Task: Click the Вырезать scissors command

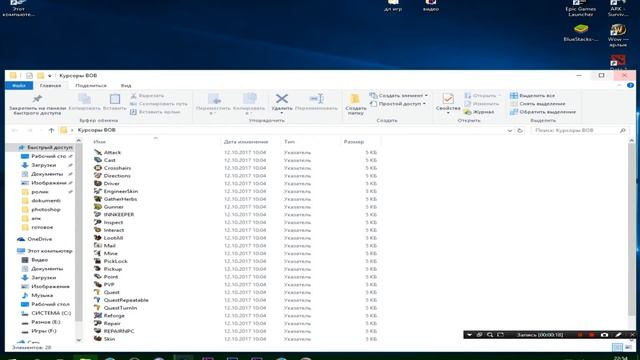Action: pos(147,96)
